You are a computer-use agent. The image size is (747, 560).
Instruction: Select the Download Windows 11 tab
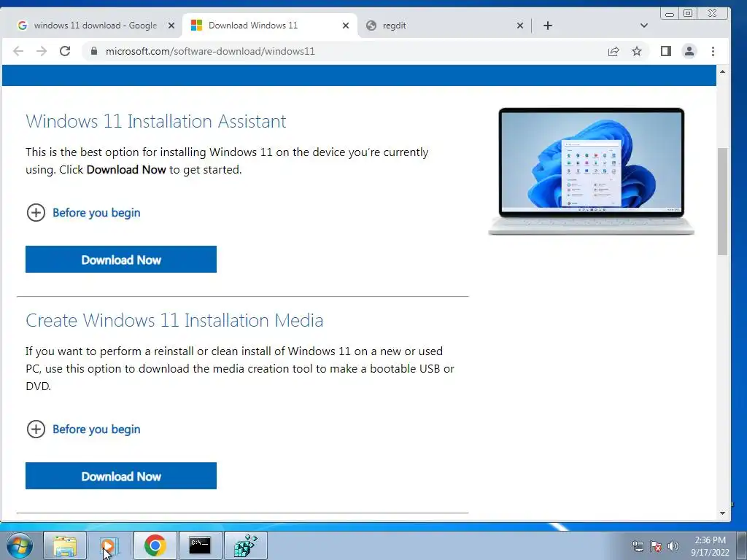(x=270, y=26)
